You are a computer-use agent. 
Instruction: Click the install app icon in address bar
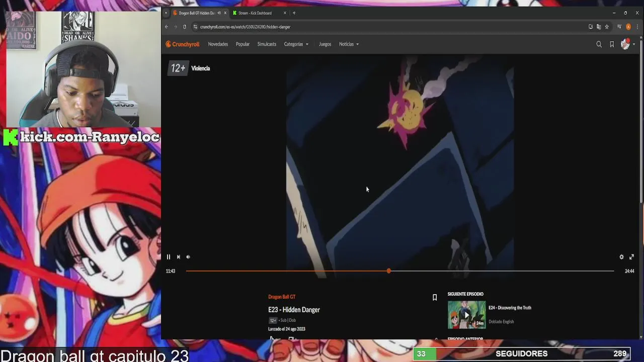coord(590,27)
